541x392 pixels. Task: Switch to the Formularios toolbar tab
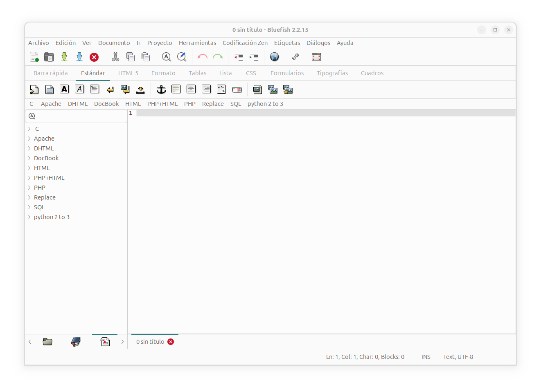coord(287,73)
